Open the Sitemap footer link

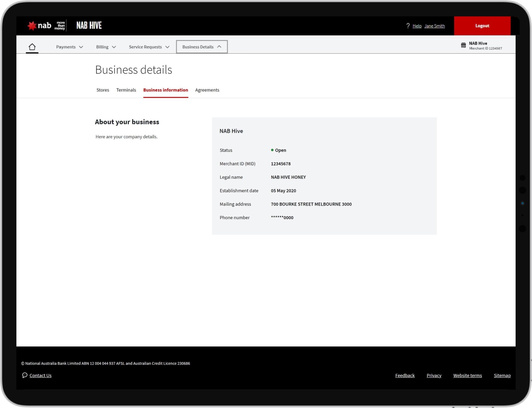(502, 375)
